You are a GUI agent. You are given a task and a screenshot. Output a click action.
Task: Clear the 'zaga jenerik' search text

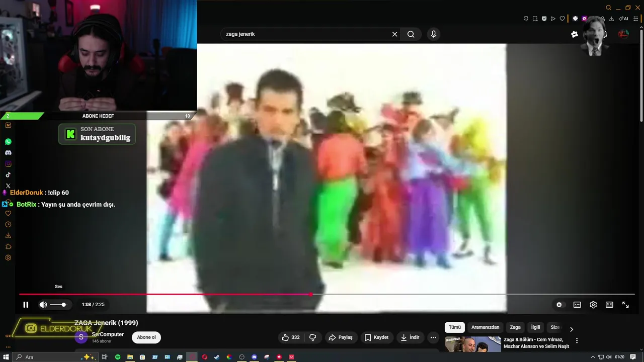coord(395,34)
